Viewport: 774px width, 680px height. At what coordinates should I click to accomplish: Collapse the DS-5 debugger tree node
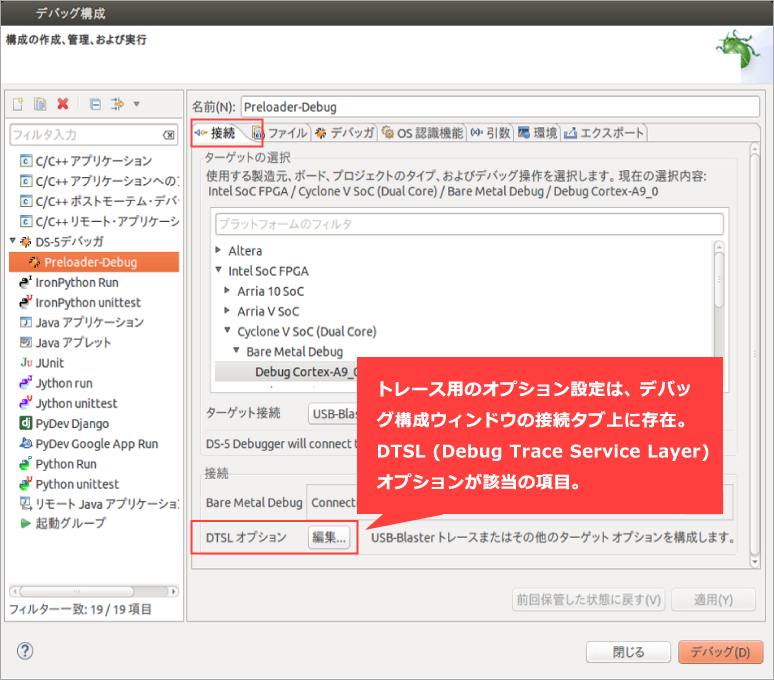[13, 241]
